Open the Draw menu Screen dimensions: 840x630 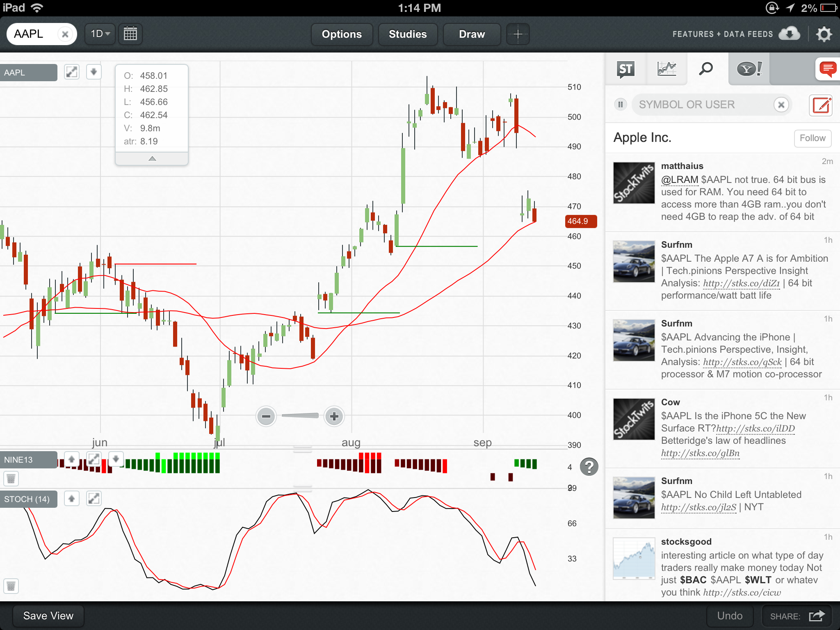click(472, 34)
